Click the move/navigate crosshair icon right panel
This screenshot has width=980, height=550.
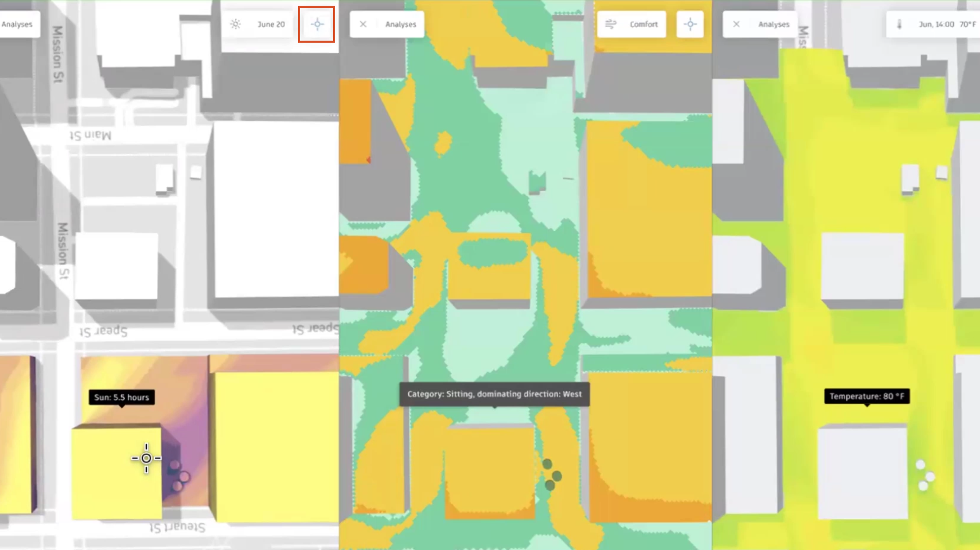coord(690,24)
